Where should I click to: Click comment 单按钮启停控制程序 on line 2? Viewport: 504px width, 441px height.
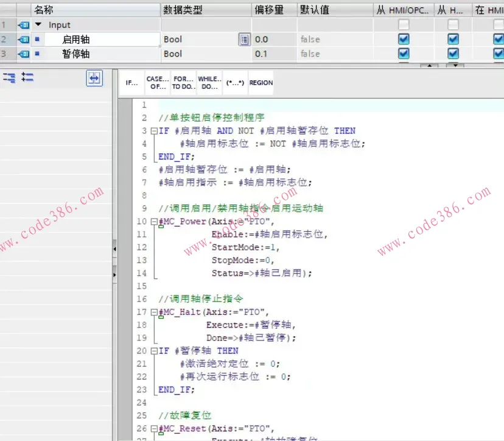pyautogui.click(x=211, y=118)
